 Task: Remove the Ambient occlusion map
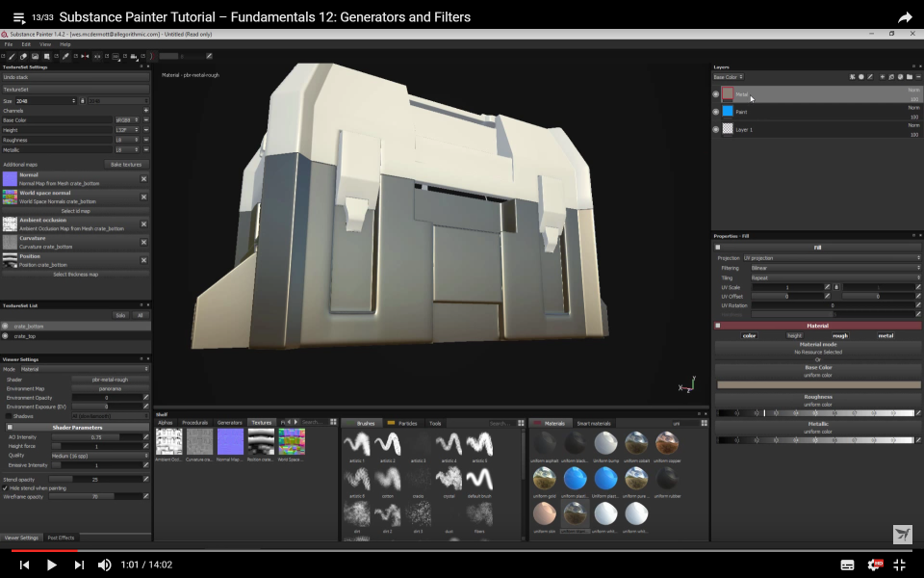143,224
